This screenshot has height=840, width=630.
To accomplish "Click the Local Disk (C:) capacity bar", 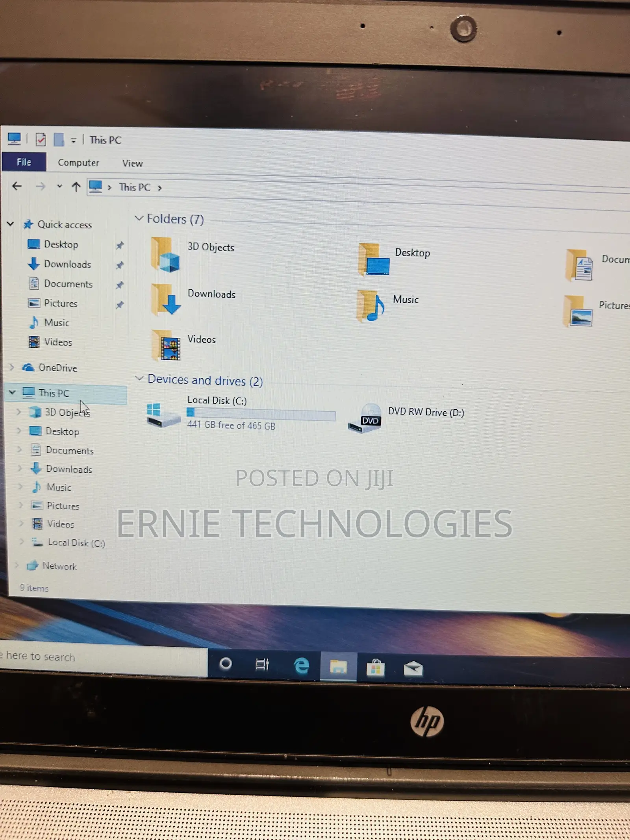I will tap(261, 414).
